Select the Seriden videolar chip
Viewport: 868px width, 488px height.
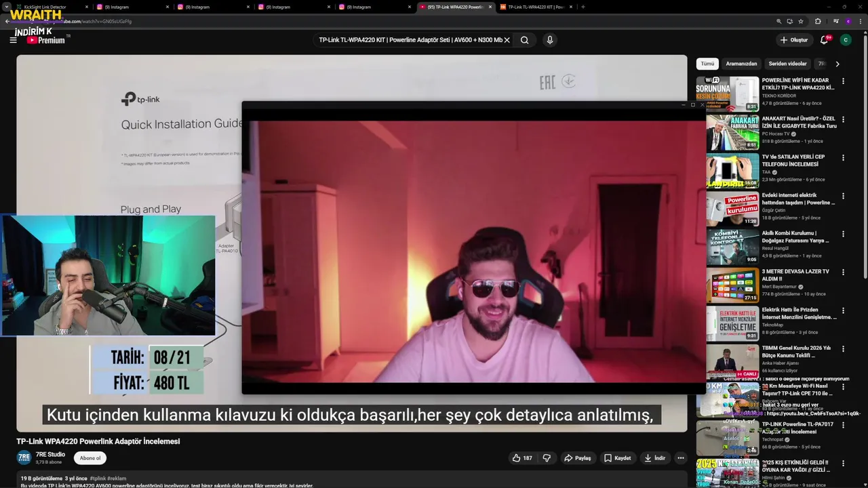click(x=787, y=64)
